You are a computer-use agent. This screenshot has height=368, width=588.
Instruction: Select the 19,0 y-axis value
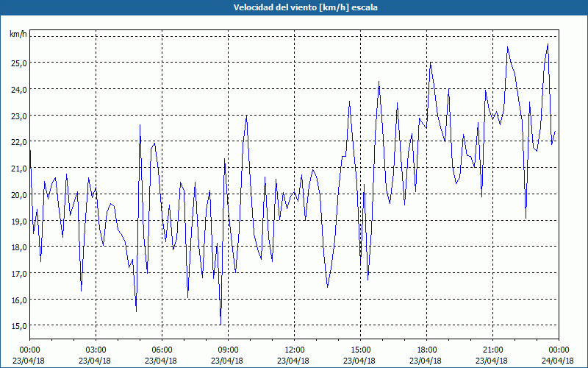pos(18,221)
